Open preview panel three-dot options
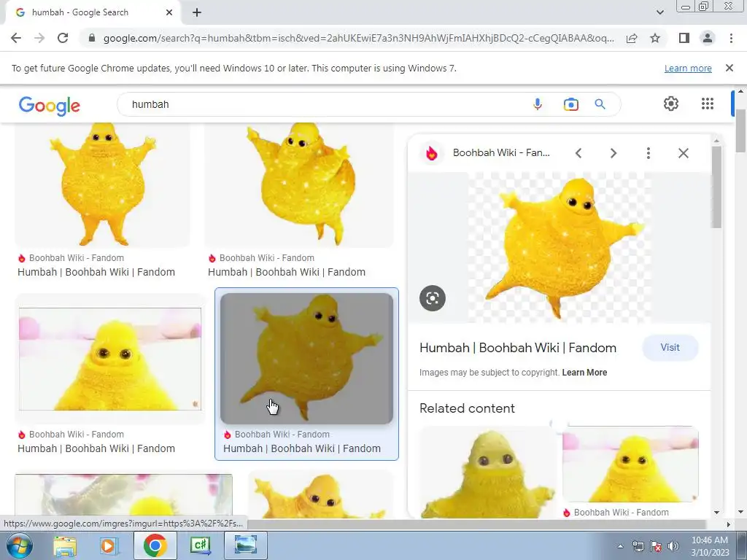The width and height of the screenshot is (747, 560). click(x=648, y=153)
